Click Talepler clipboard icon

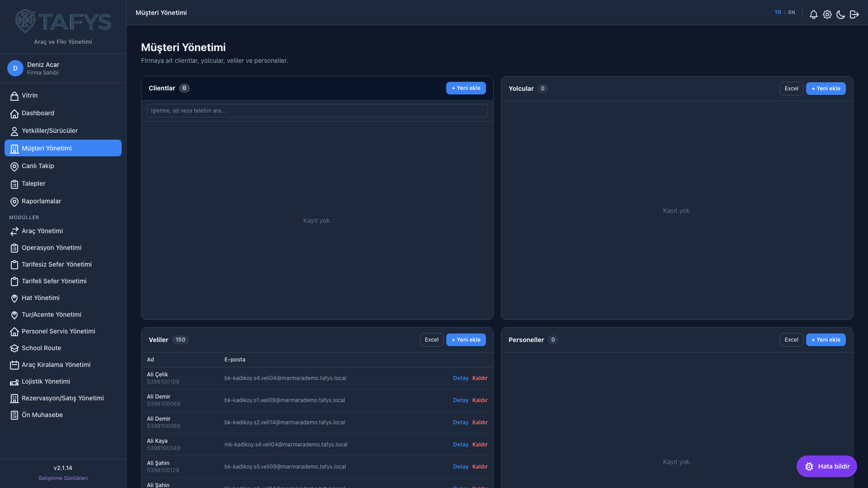tap(14, 184)
